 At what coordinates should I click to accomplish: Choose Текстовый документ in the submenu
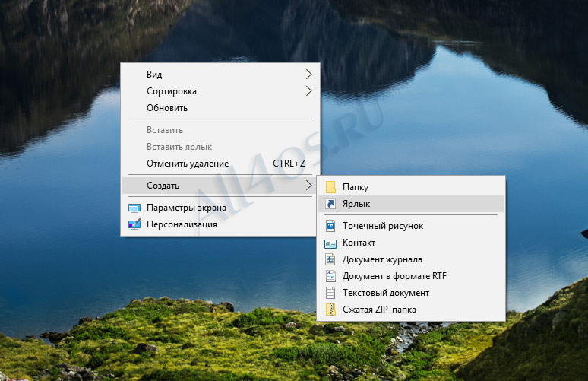coord(411,293)
